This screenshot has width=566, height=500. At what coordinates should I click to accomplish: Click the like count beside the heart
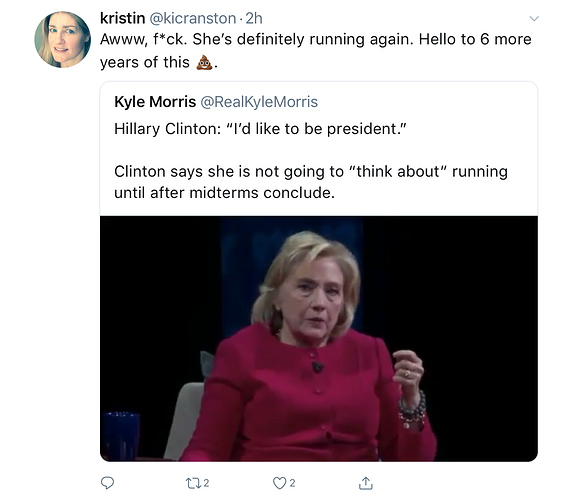point(292,483)
